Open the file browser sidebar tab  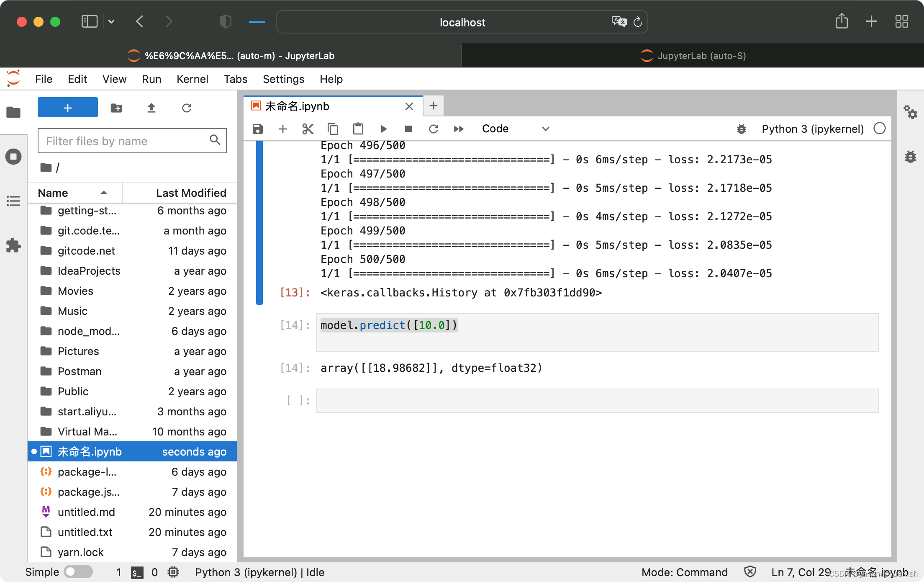tap(13, 112)
